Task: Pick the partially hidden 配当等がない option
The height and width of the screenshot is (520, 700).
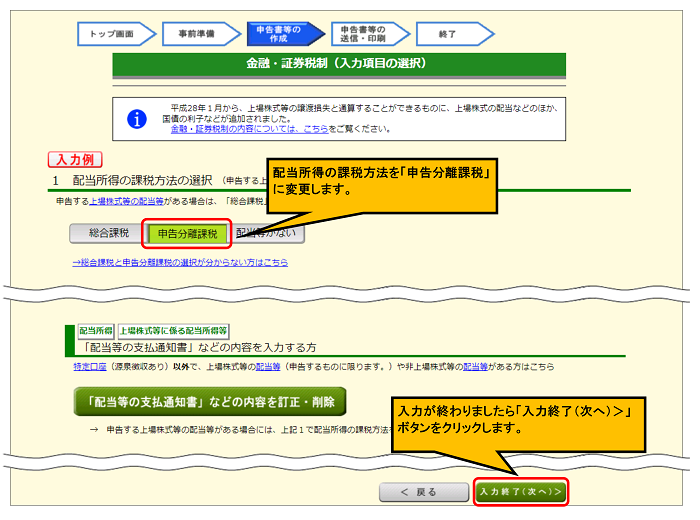Action: (x=268, y=234)
